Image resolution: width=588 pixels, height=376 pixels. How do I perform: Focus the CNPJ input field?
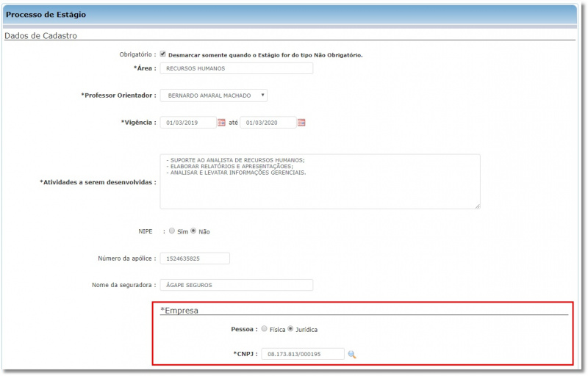(301, 355)
